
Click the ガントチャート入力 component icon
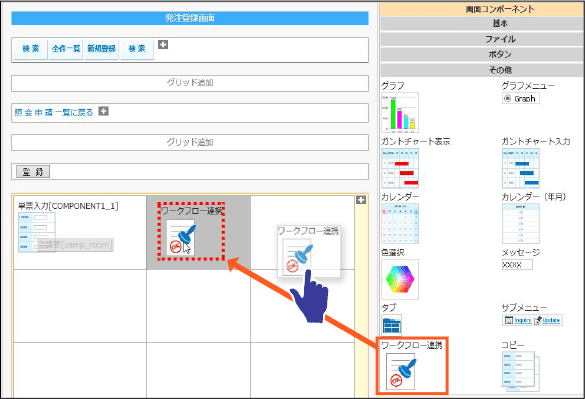click(520, 168)
